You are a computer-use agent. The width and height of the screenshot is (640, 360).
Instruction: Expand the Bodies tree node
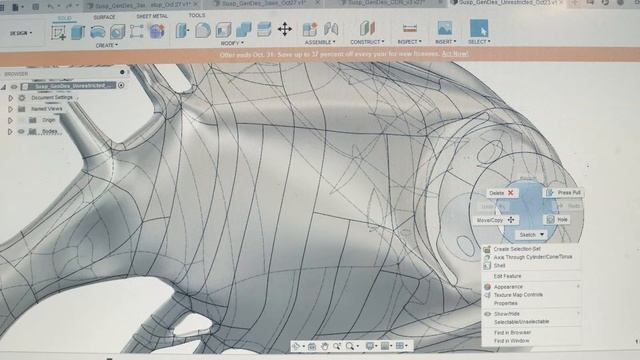pyautogui.click(x=11, y=132)
